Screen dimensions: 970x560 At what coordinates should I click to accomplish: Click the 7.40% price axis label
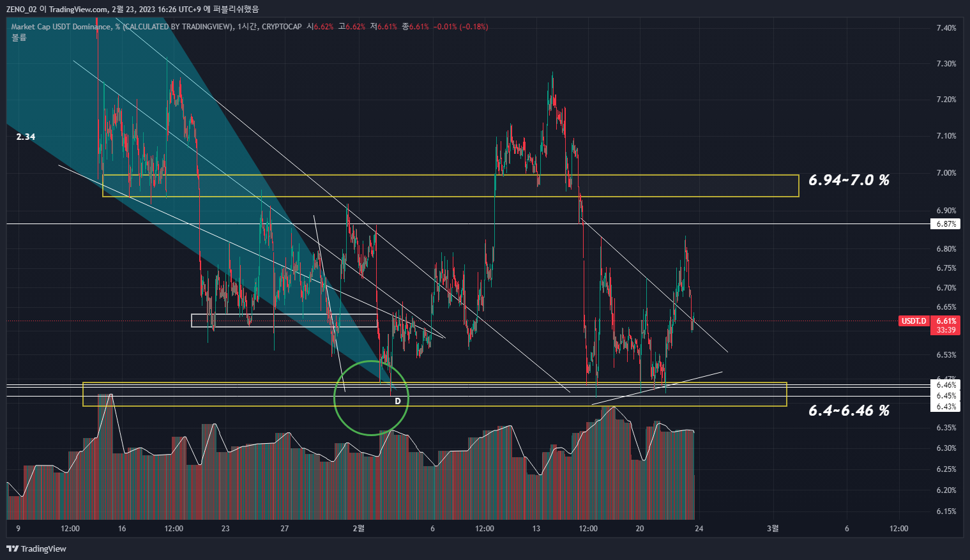pos(946,28)
